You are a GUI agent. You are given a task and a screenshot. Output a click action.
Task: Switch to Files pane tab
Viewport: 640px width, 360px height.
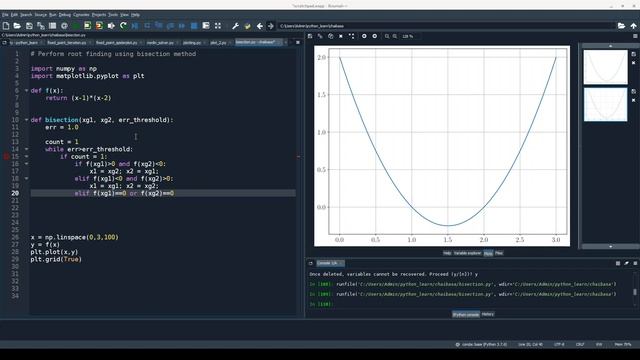pyautogui.click(x=499, y=253)
